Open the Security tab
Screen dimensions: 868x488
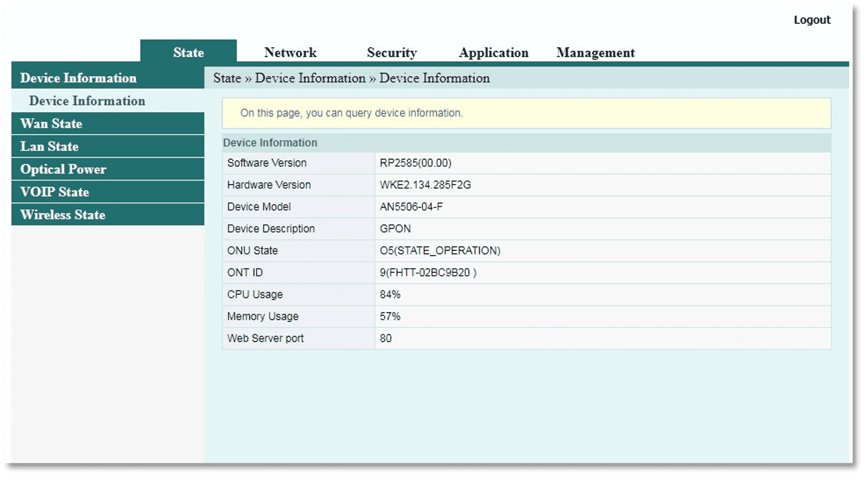[x=391, y=53]
